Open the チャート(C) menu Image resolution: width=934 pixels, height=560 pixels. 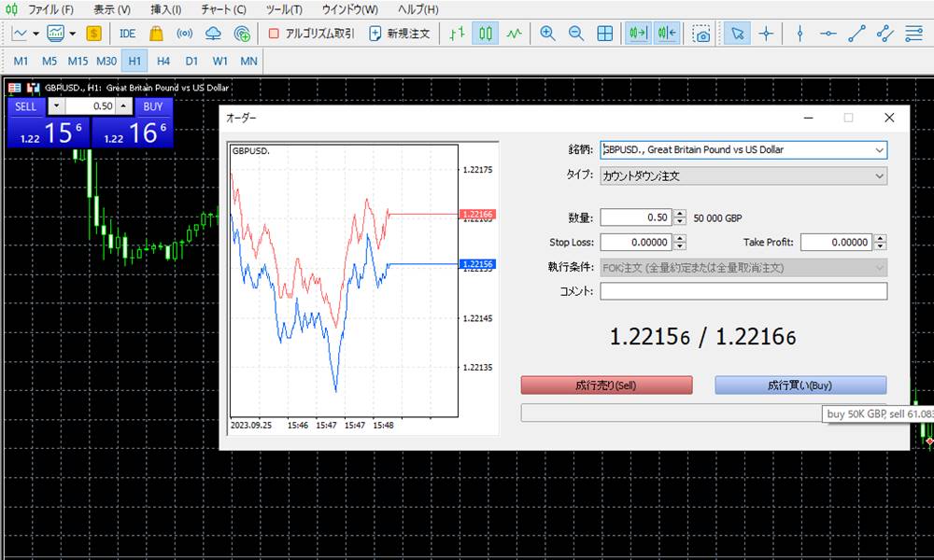223,9
